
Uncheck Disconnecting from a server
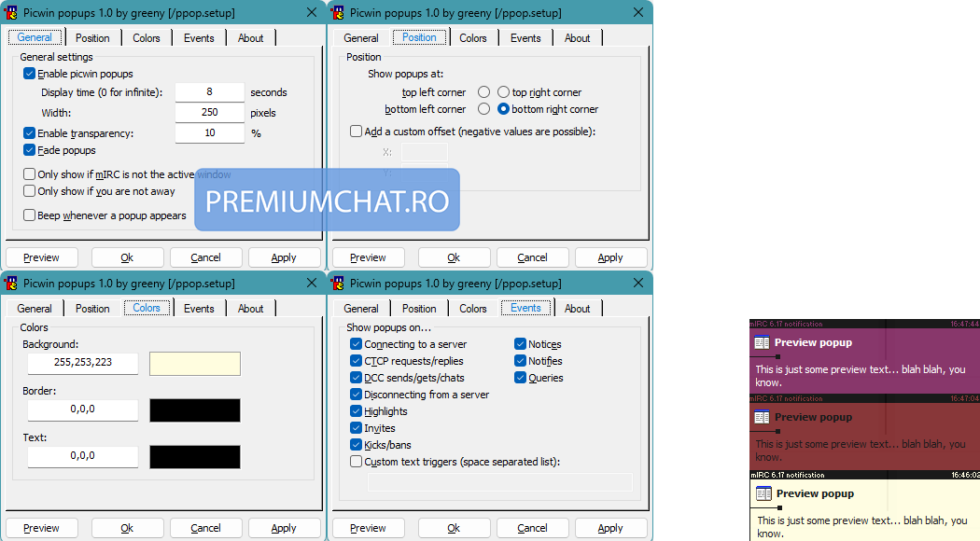click(x=357, y=395)
